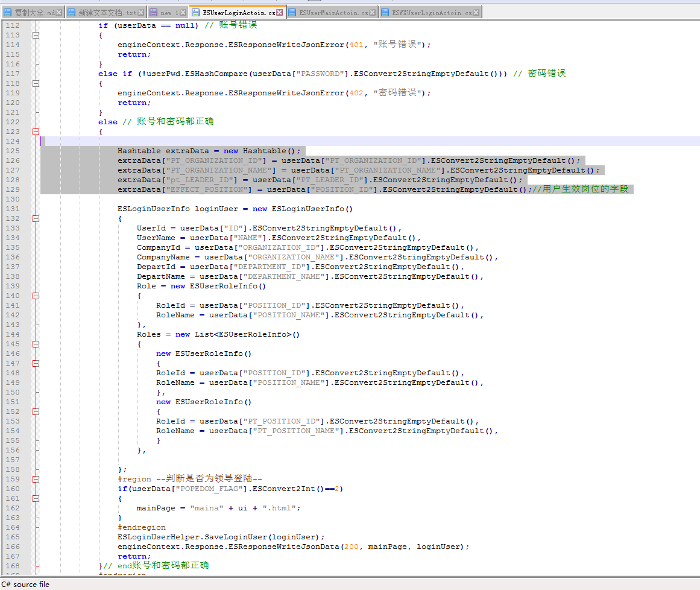Close the 复制大全.md tab
The width and height of the screenshot is (700, 590).
pyautogui.click(x=58, y=13)
